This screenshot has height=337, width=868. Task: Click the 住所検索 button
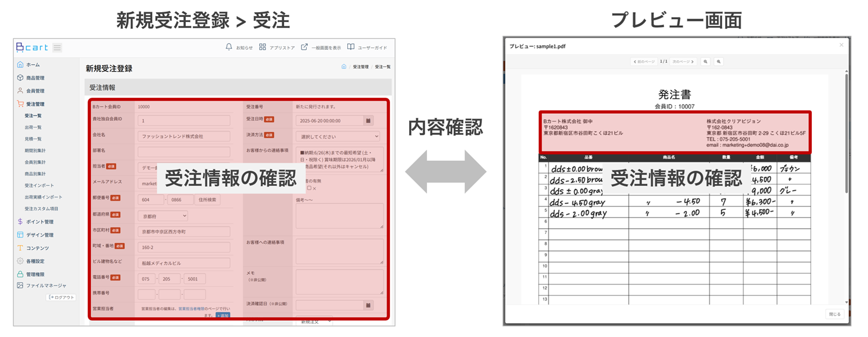click(x=207, y=199)
